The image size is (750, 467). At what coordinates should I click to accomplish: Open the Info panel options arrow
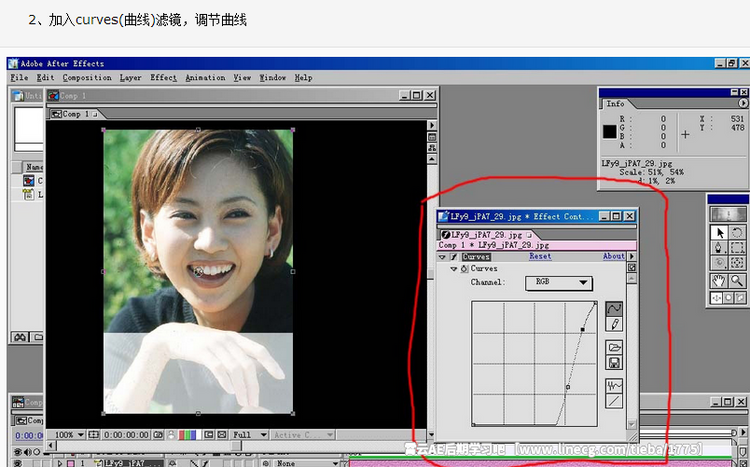743,103
